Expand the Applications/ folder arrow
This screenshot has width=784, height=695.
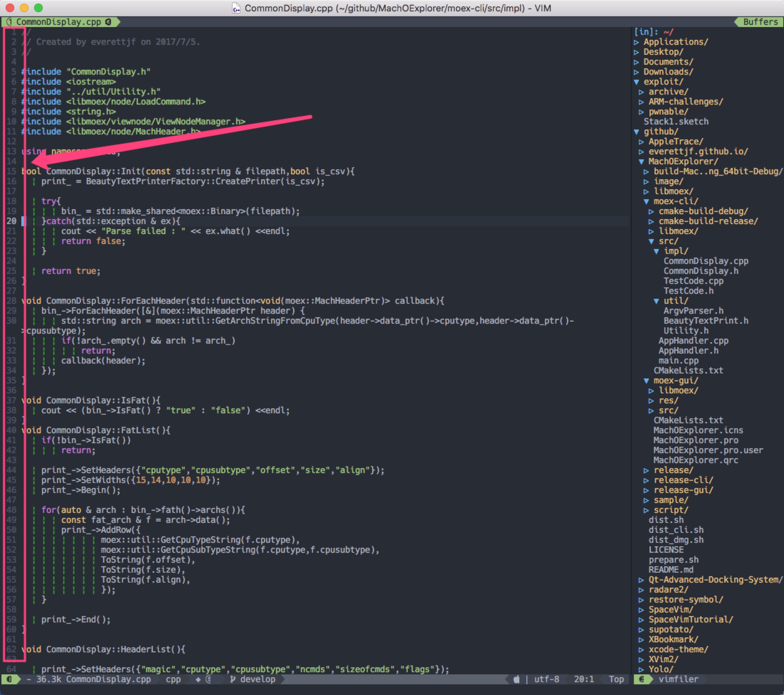(x=636, y=42)
